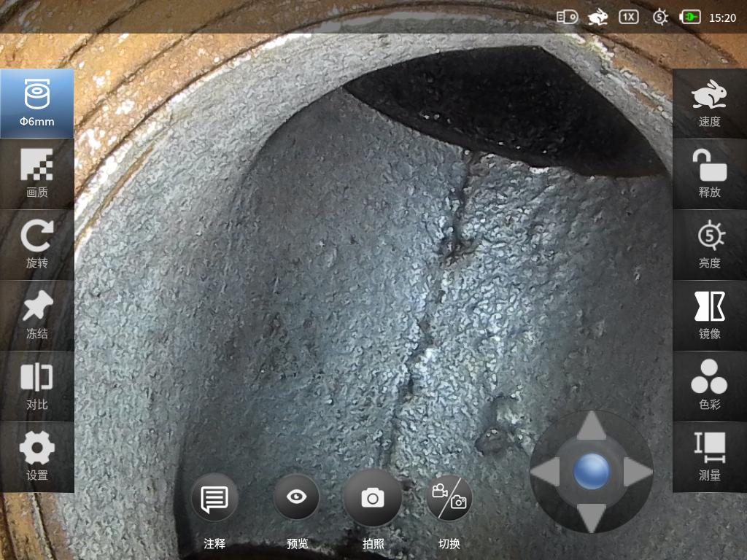Open the image quality (画质) setting
747x560 pixels.
click(x=36, y=174)
